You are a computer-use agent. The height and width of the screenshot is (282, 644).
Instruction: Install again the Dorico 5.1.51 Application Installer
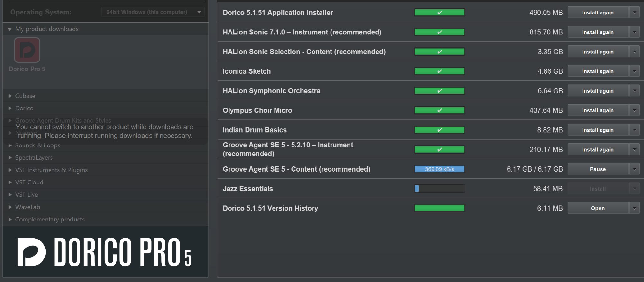coord(597,12)
